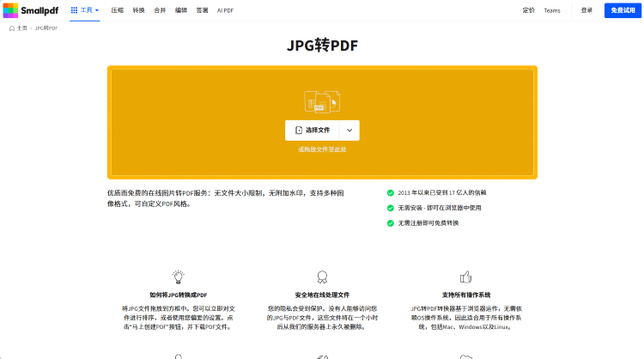This screenshot has width=644, height=359.
Task: Click the 无需注册即可免费转换 text
Action: click(x=428, y=223)
